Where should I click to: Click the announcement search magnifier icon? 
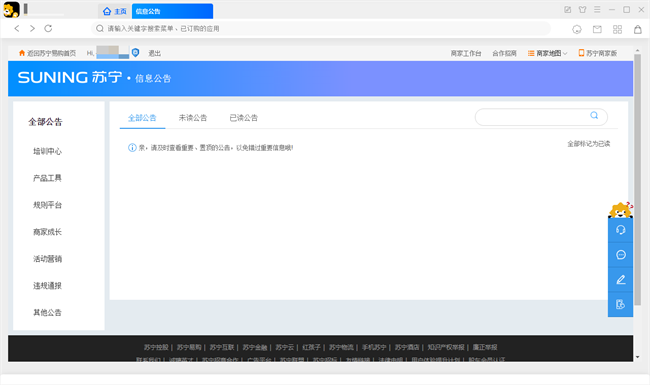(x=594, y=116)
